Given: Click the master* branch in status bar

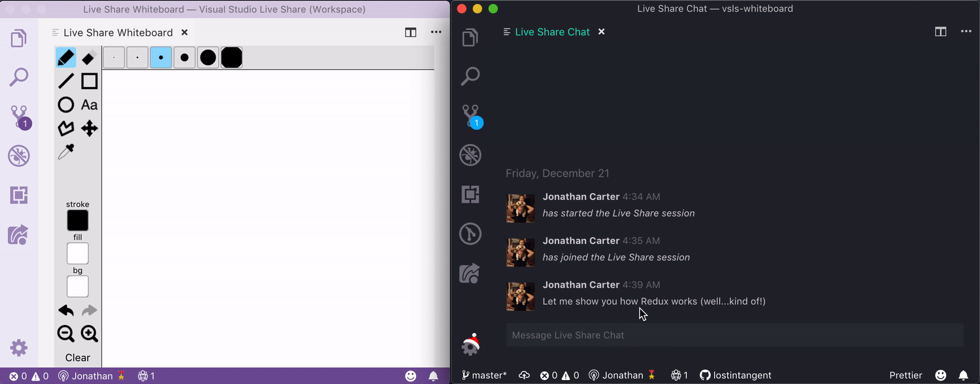Looking at the screenshot, I should pyautogui.click(x=484, y=375).
